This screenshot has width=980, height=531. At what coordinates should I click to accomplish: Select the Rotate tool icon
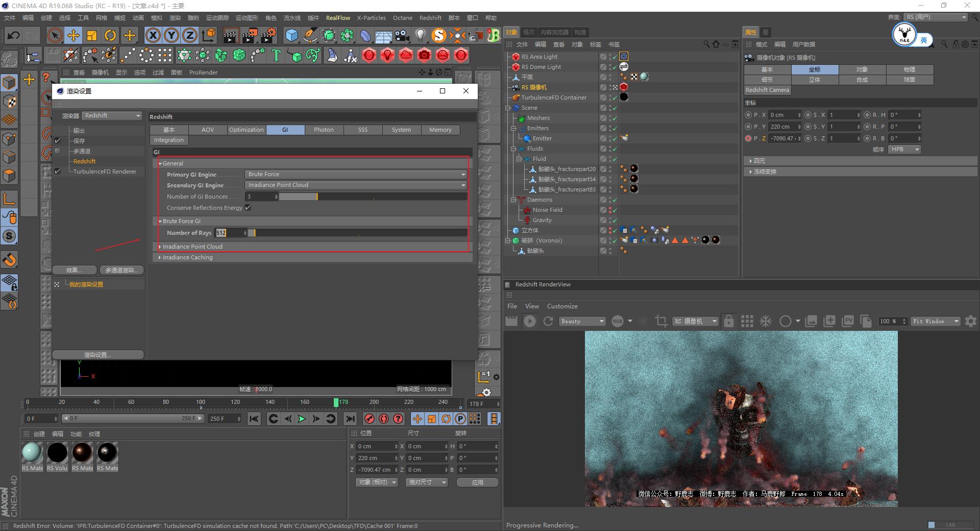coord(110,35)
